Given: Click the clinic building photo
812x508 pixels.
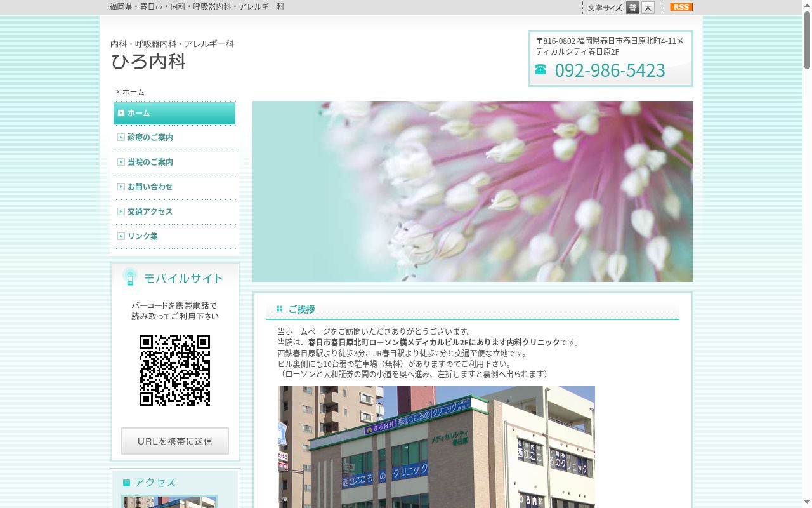Looking at the screenshot, I should [436, 447].
